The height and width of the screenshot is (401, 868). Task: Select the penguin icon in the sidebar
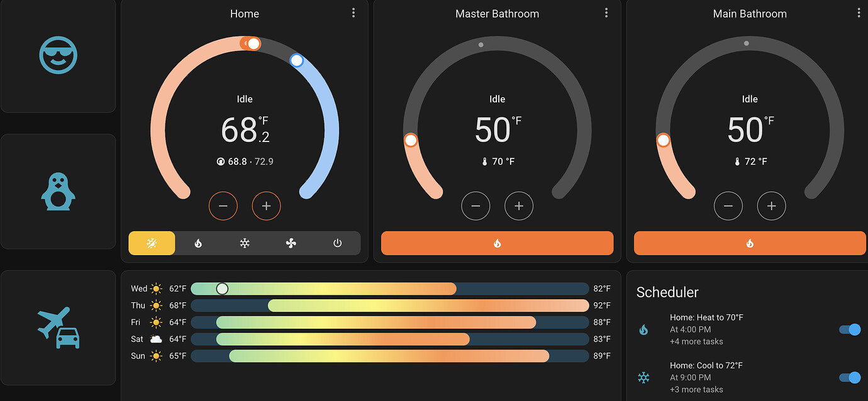point(58,191)
